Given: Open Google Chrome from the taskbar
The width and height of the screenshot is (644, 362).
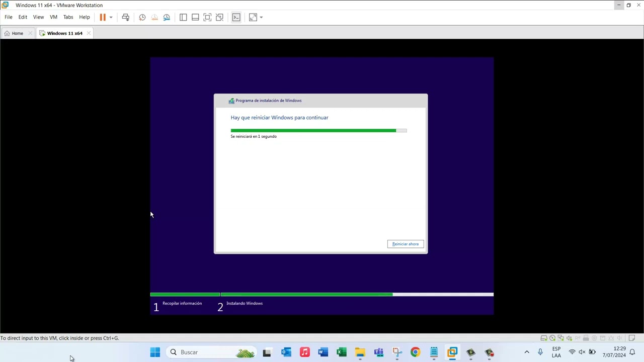Looking at the screenshot, I should [x=415, y=352].
